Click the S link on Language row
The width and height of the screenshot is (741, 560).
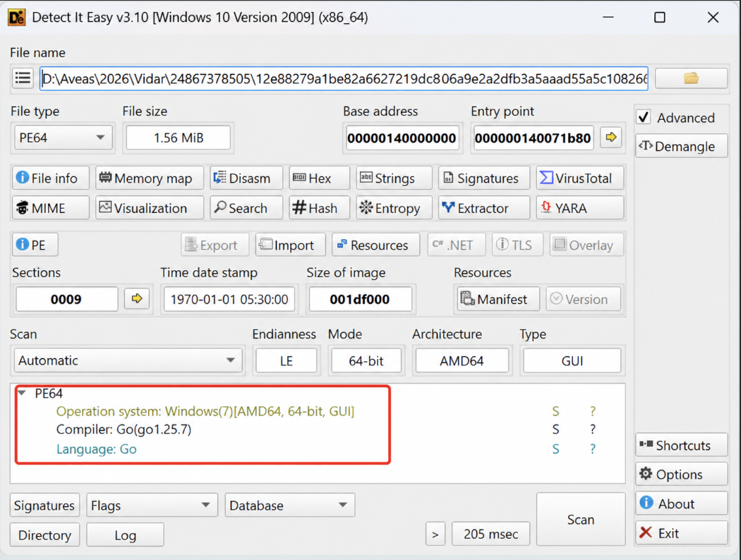coord(556,449)
